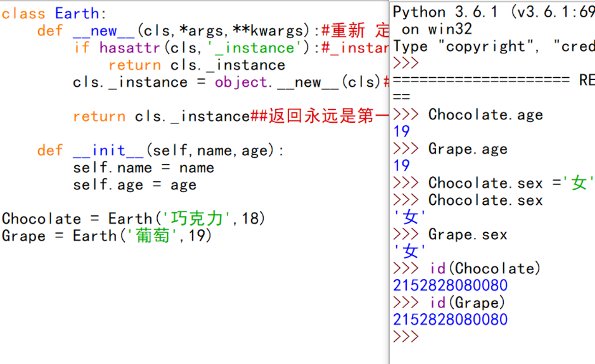595x364 pixels.
Task: Click the self.age = age assignment
Action: click(134, 185)
